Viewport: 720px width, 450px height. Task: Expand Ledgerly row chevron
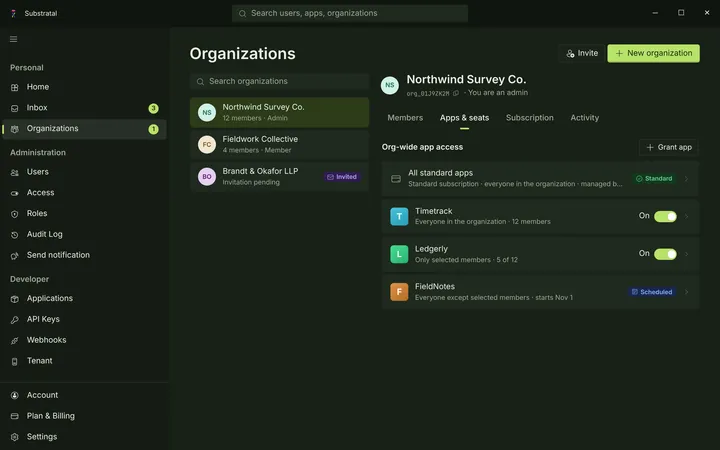pos(686,254)
